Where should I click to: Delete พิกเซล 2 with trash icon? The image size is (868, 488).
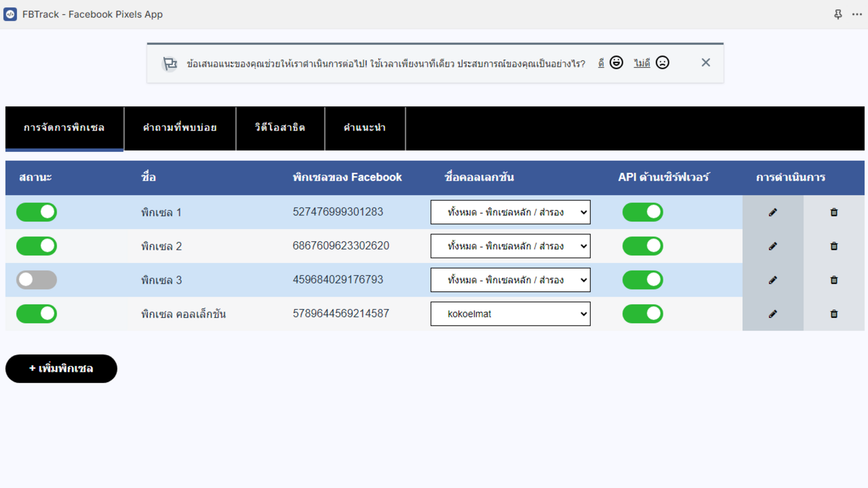click(x=834, y=246)
